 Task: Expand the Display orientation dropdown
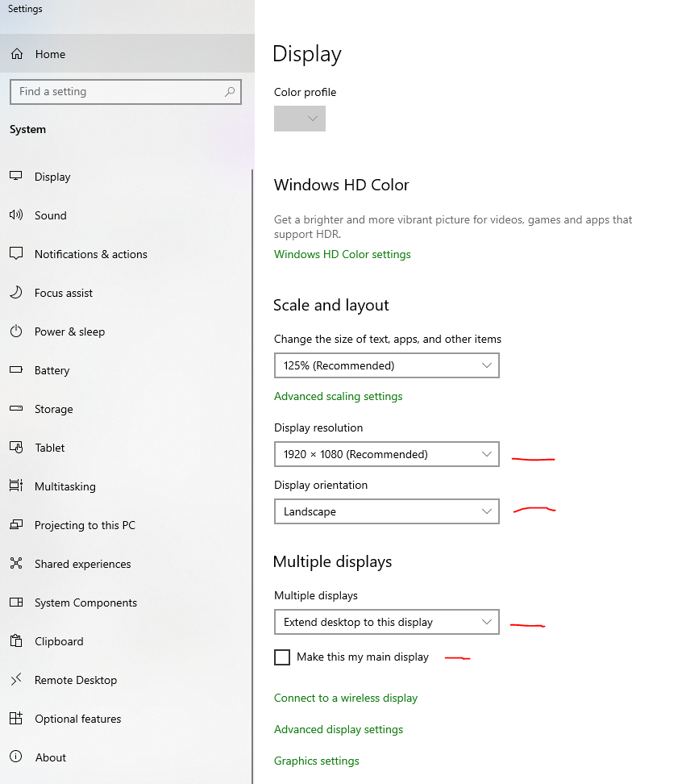(x=387, y=511)
